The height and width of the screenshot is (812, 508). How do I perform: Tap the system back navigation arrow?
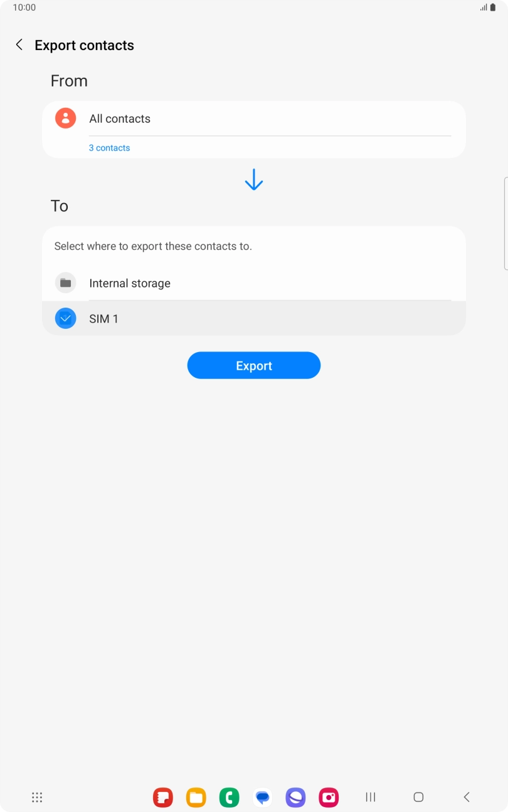(467, 797)
